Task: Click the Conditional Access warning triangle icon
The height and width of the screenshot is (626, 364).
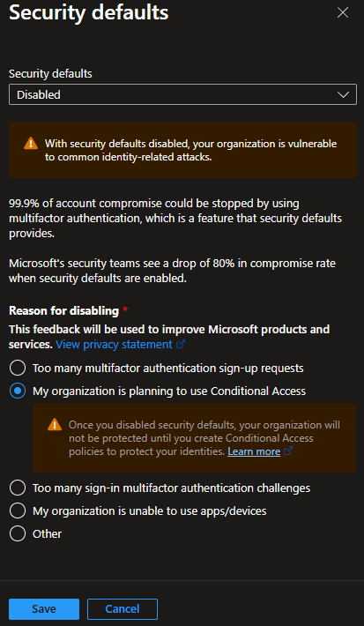Action: [x=55, y=424]
